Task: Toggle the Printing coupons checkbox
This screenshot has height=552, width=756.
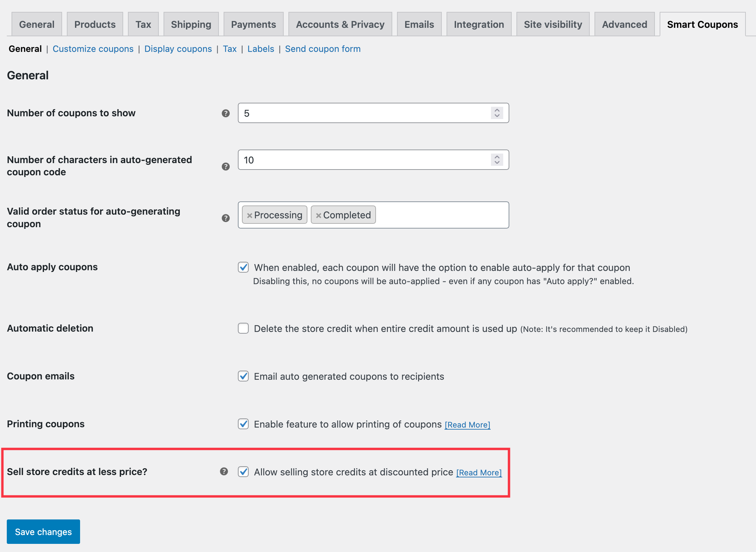Action: (243, 424)
